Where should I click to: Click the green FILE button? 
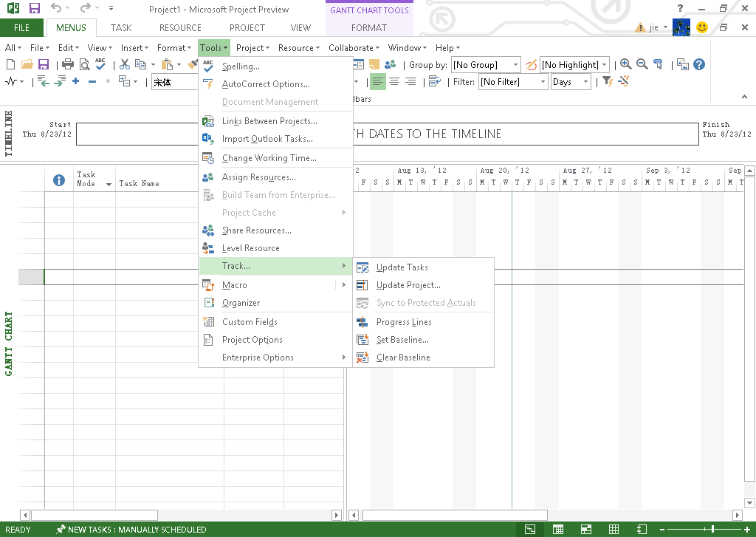pos(21,28)
